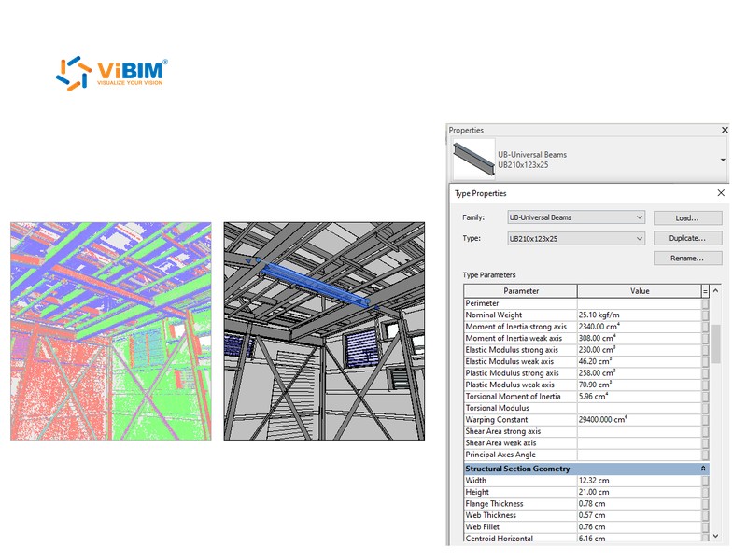Image resolution: width=747 pixels, height=560 pixels.
Task: Click scrollbar down arrow in Type Parameters
Action: [x=715, y=536]
